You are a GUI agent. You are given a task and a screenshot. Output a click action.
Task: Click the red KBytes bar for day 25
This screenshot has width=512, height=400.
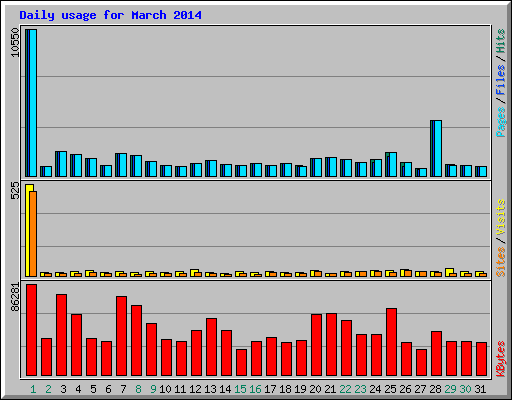pyautogui.click(x=391, y=342)
